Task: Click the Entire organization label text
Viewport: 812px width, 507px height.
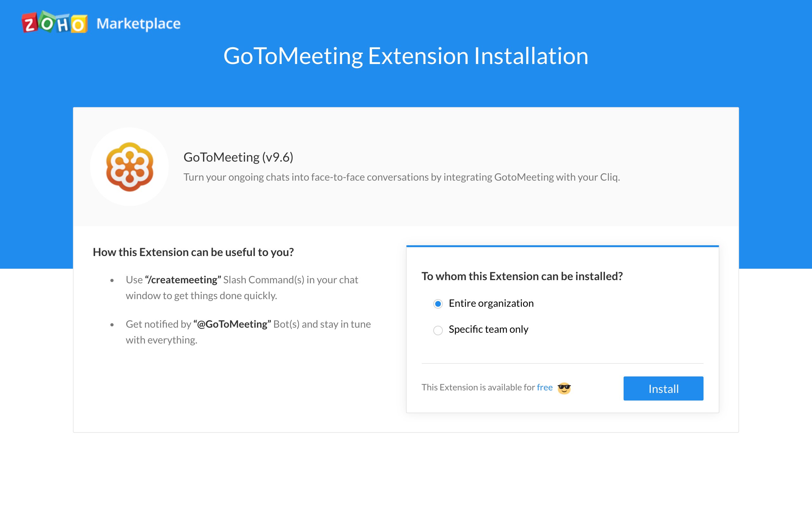Action: tap(491, 303)
